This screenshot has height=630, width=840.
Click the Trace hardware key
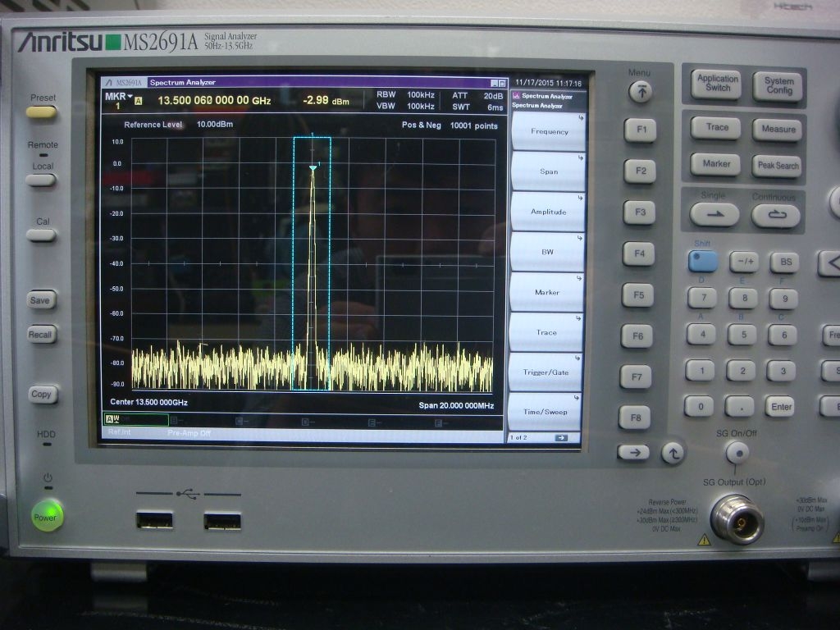pos(716,128)
